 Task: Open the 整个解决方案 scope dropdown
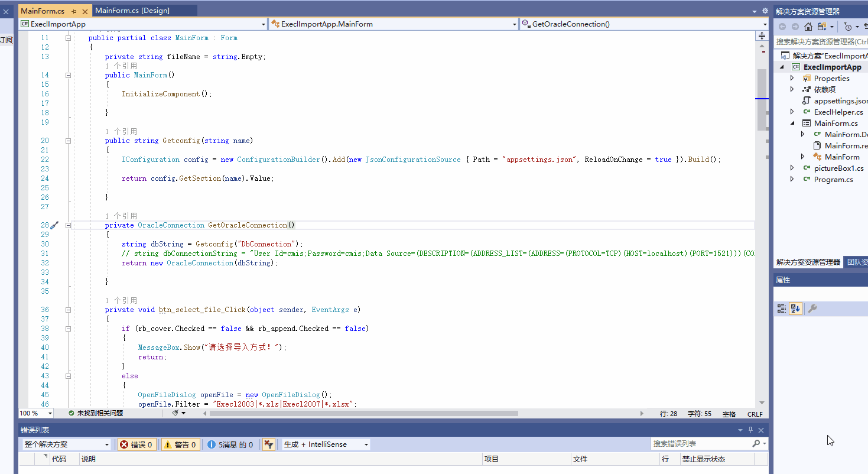coord(66,444)
